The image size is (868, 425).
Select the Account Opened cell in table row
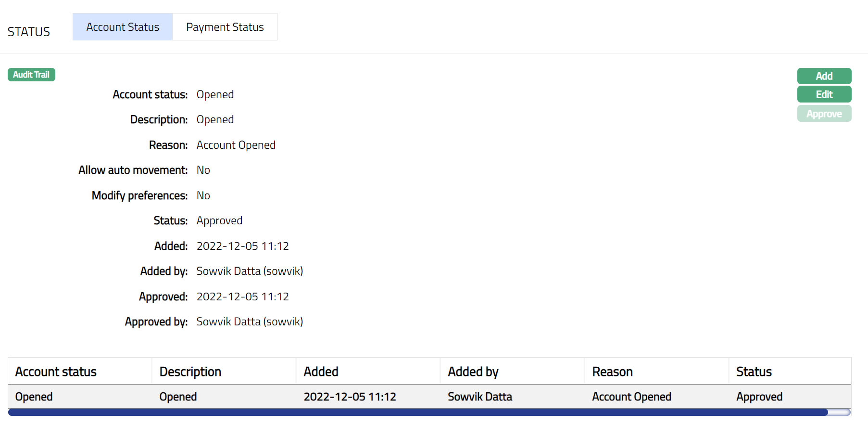[631, 397]
